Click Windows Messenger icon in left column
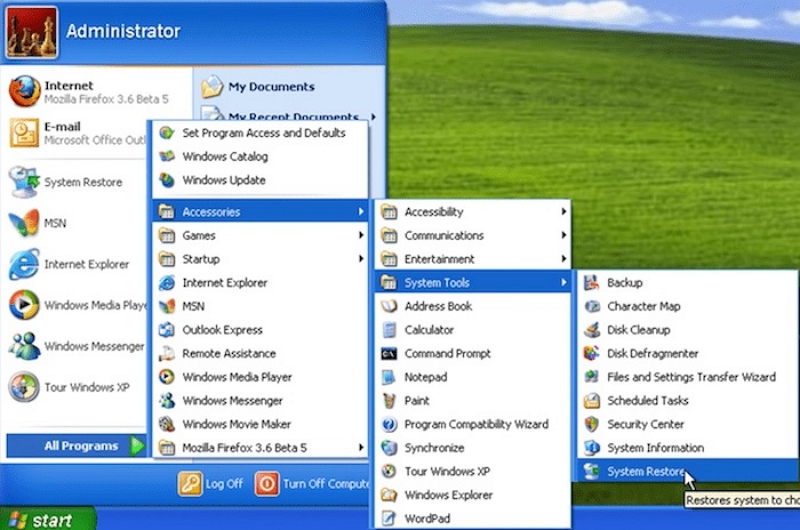The image size is (800, 530). (24, 346)
